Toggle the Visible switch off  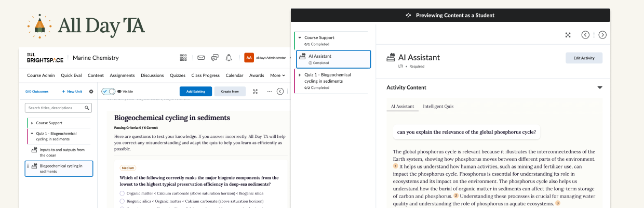coord(109,92)
